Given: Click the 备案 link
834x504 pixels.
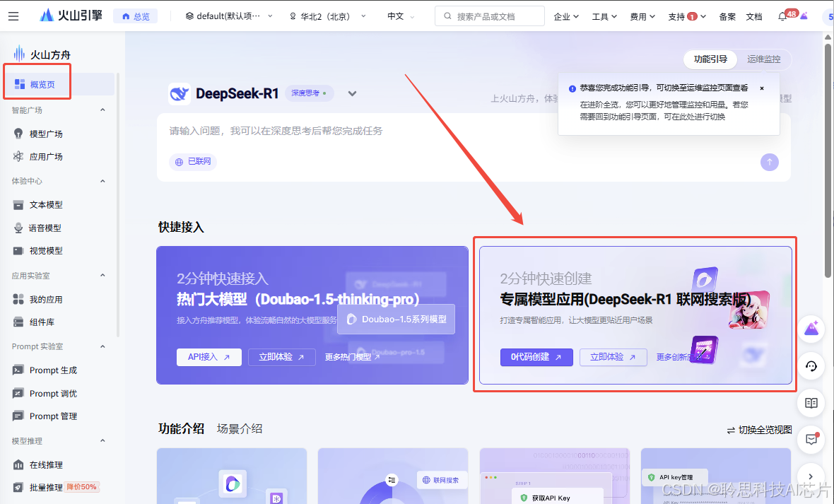Looking at the screenshot, I should pyautogui.click(x=727, y=16).
